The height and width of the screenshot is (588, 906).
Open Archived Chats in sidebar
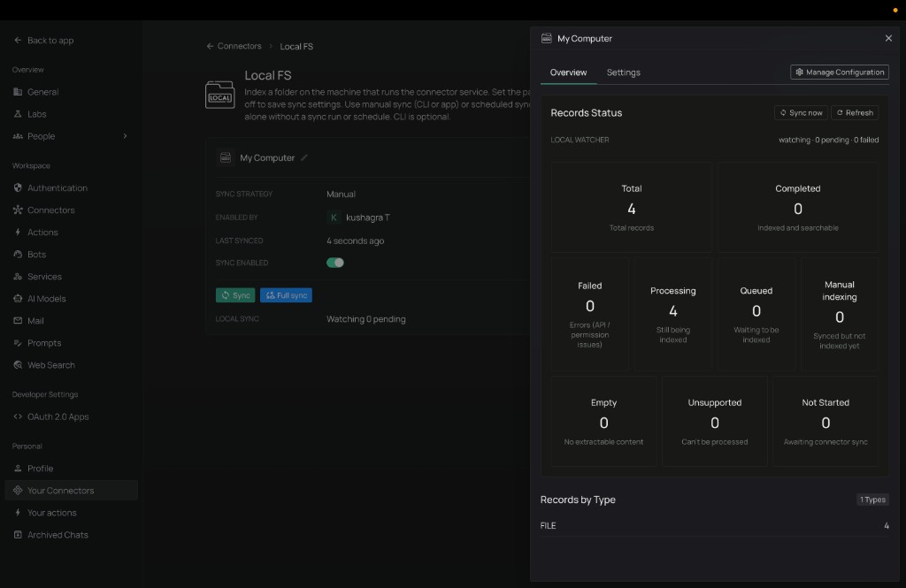coord(71,535)
